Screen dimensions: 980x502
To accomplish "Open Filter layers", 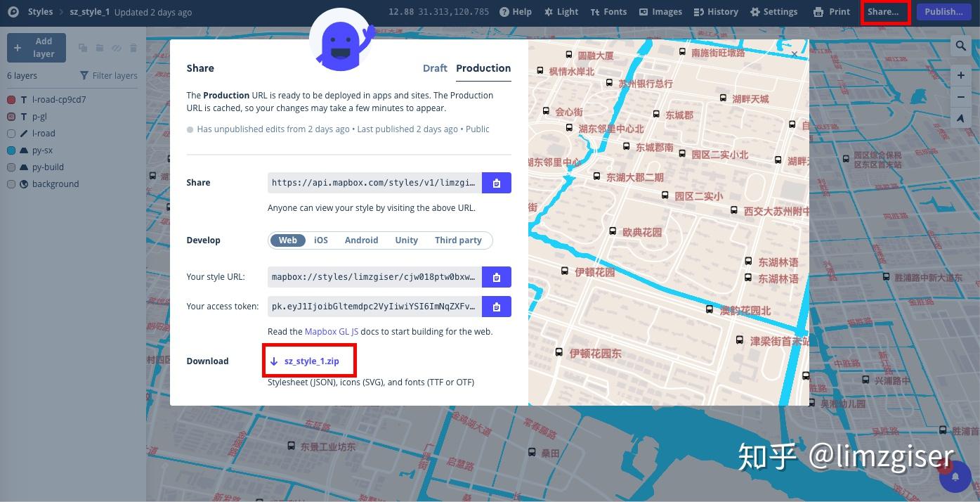I will coord(108,75).
